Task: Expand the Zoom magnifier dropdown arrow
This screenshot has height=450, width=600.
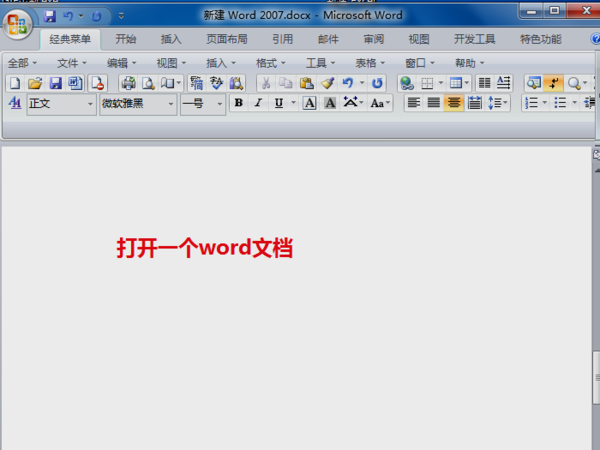Action: point(585,83)
